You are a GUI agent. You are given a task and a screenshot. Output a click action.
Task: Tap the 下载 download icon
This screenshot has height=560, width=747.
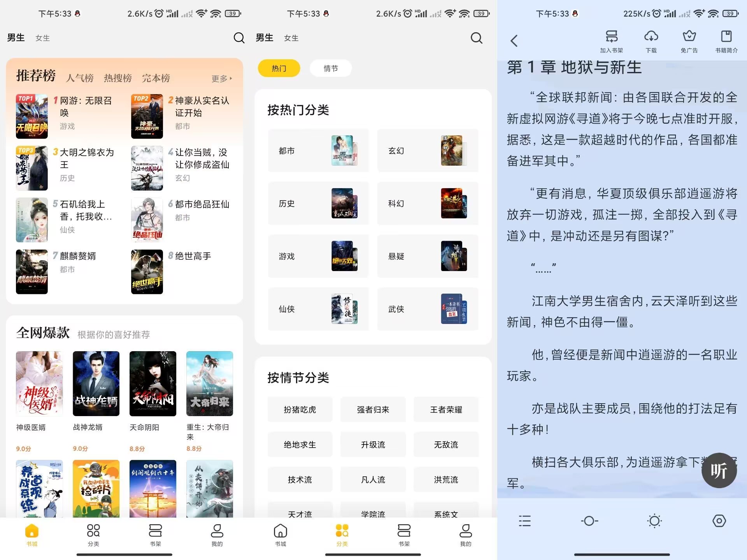click(651, 40)
